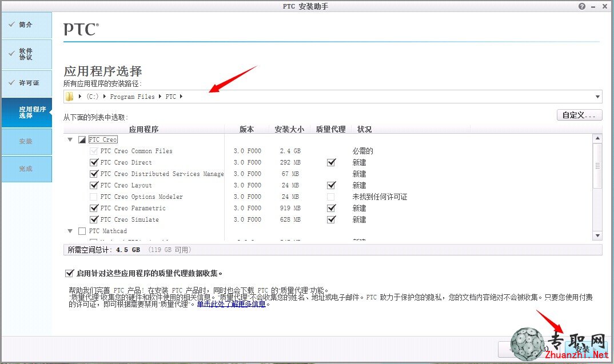This screenshot has height=364, width=614.
Task: Go to the 许可证 step tab
Action: tap(27, 83)
